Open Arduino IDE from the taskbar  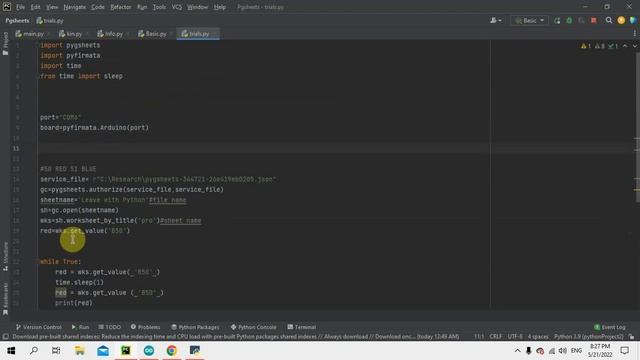coord(149,351)
